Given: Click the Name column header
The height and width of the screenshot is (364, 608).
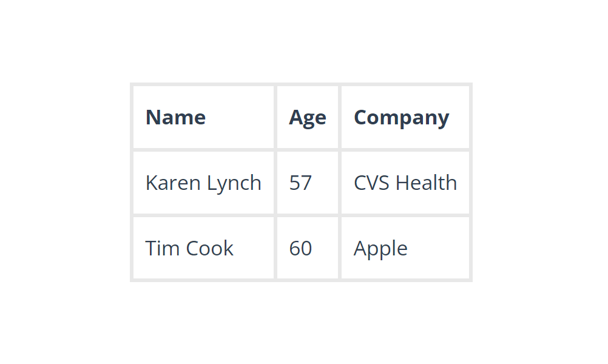Looking at the screenshot, I should (x=175, y=117).
